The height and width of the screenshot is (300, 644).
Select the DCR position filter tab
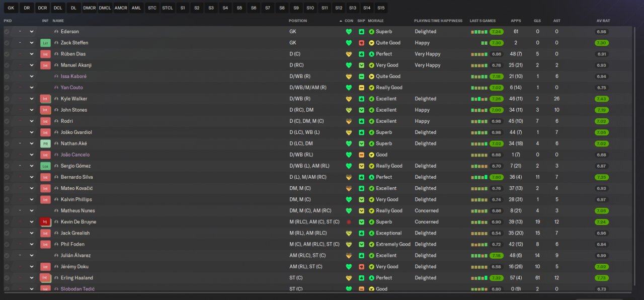[42, 8]
